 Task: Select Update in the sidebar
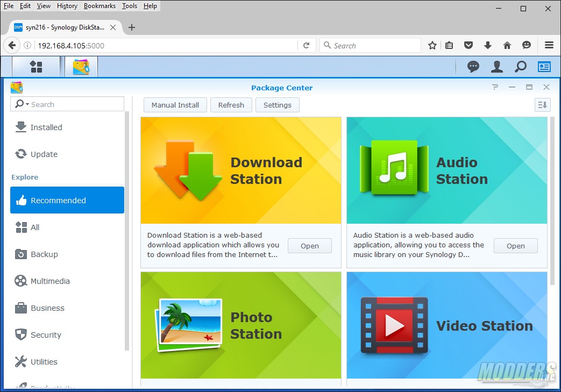pos(67,154)
